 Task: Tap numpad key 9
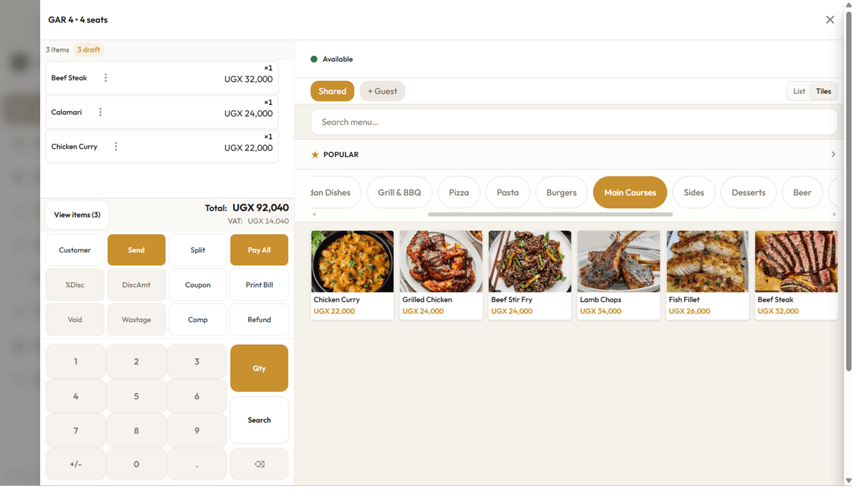tap(197, 430)
